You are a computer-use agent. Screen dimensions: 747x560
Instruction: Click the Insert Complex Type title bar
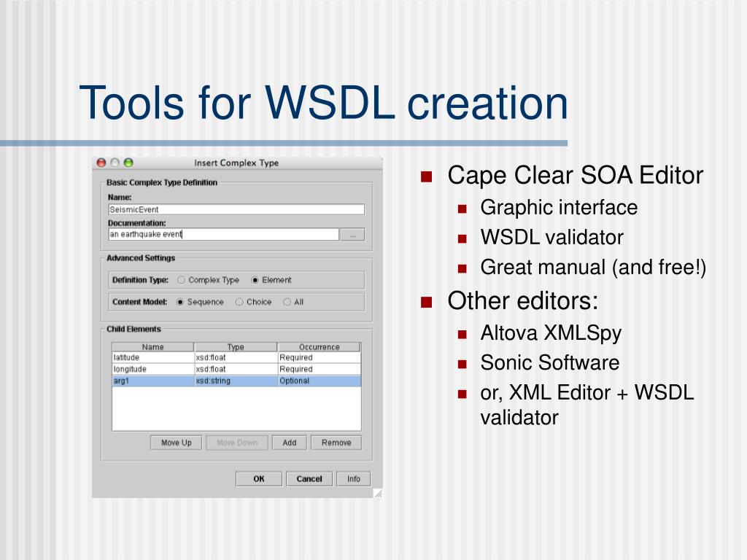pos(237,163)
